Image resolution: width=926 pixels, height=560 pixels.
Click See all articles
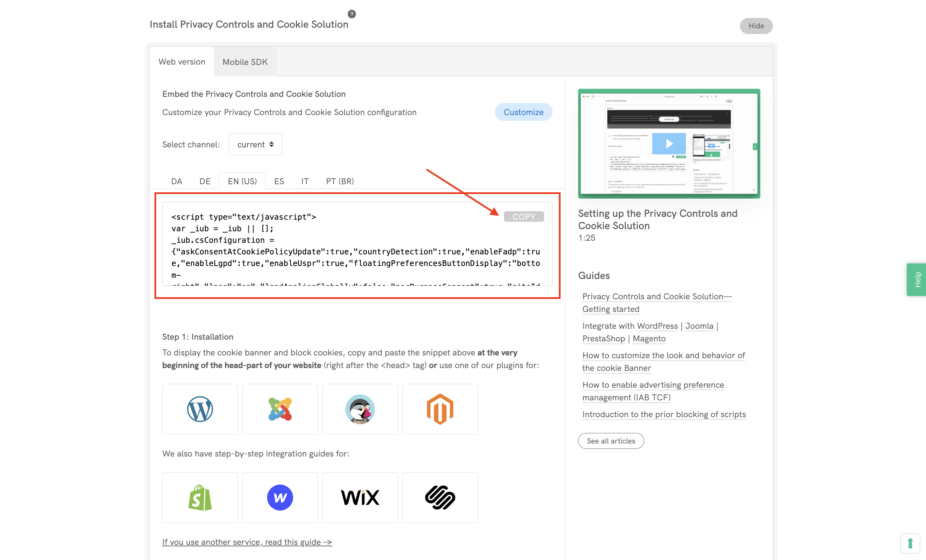click(x=610, y=441)
